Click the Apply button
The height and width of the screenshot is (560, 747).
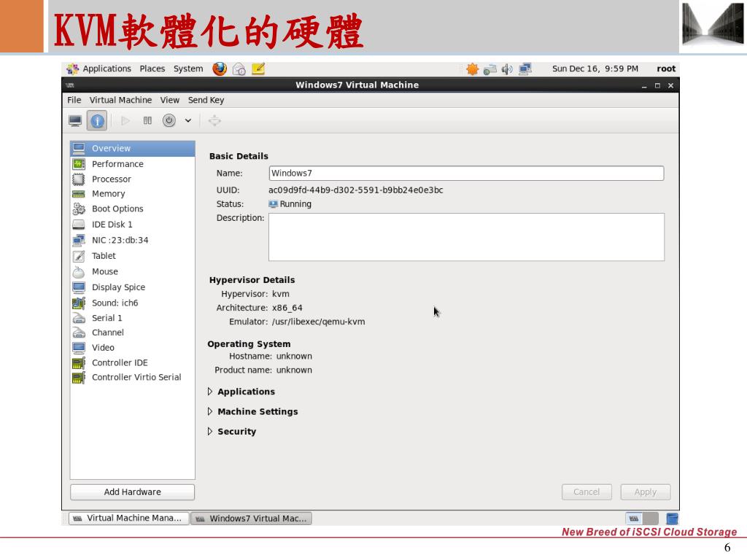(646, 492)
